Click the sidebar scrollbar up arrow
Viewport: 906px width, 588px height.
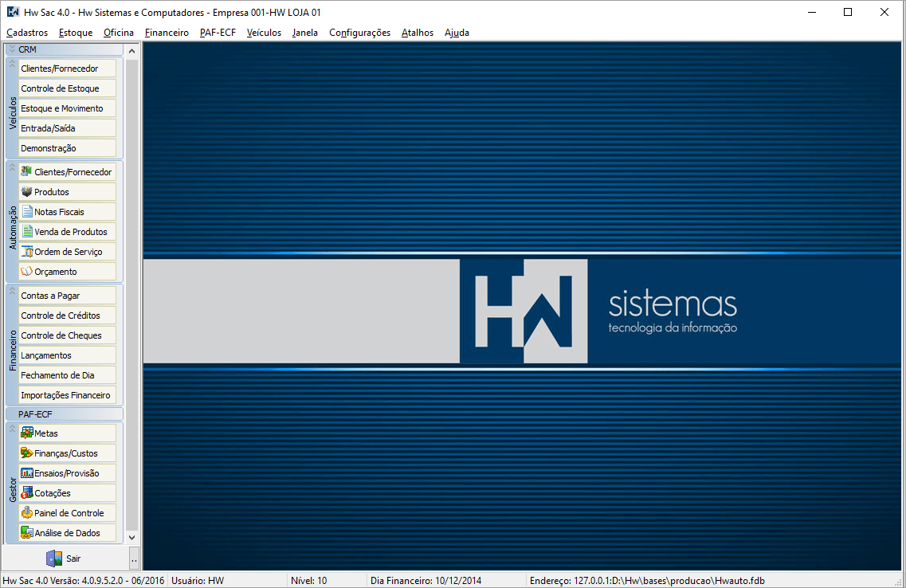click(x=131, y=52)
